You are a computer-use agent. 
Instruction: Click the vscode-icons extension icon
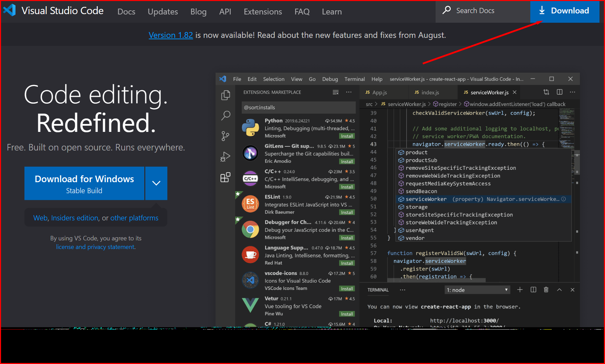click(x=250, y=280)
